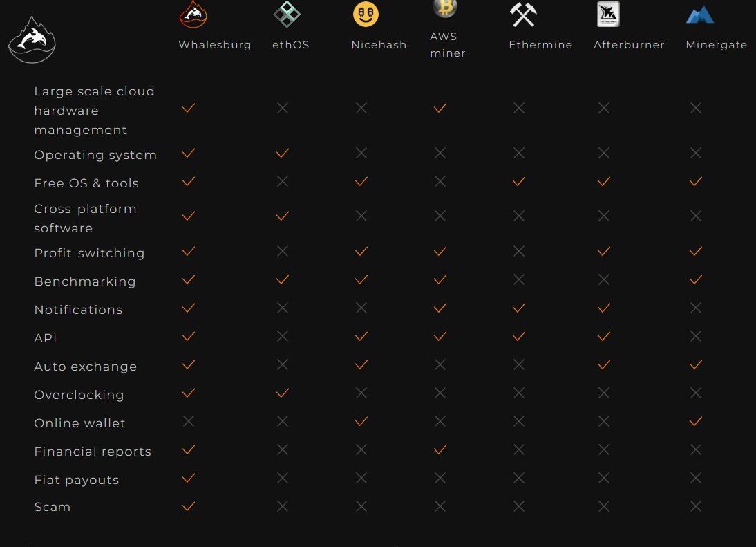Viewport: 756px width, 547px height.
Task: Click Whalesburg checkmark in Fiat payouts row
Action: [x=189, y=479]
